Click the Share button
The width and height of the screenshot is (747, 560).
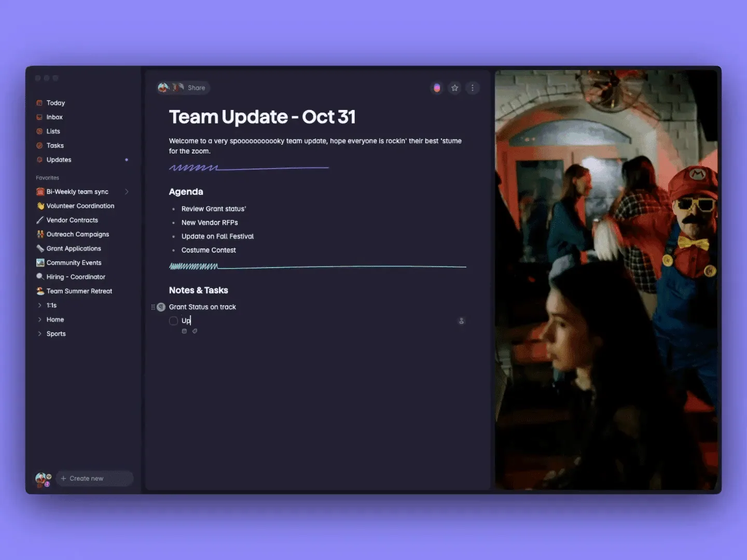[196, 88]
